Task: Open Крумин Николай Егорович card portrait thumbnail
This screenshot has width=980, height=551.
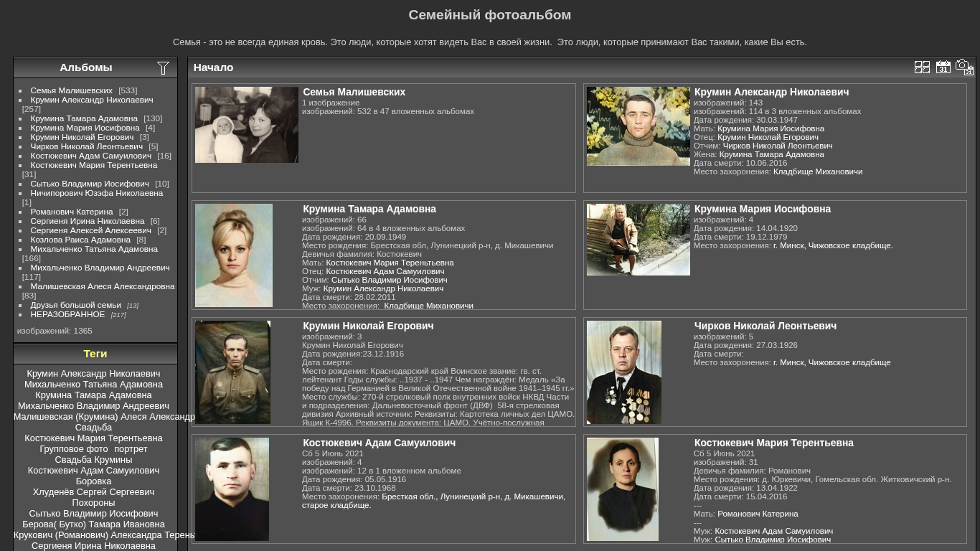Action: [232, 372]
